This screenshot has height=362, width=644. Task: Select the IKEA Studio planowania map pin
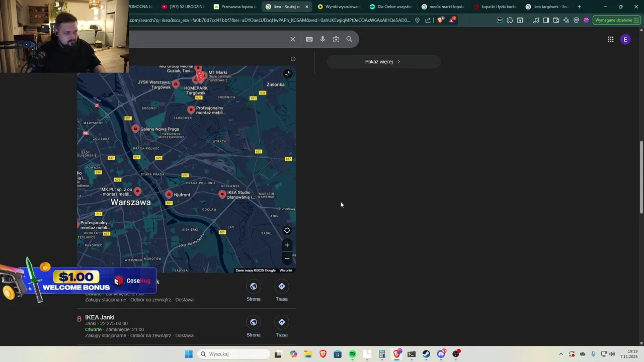[x=222, y=194]
